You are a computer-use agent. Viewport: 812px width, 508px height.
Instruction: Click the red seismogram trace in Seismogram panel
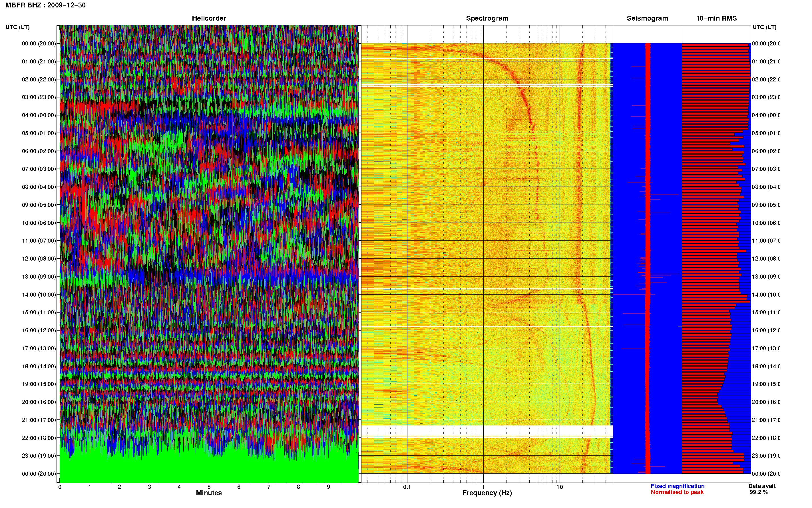click(648, 258)
